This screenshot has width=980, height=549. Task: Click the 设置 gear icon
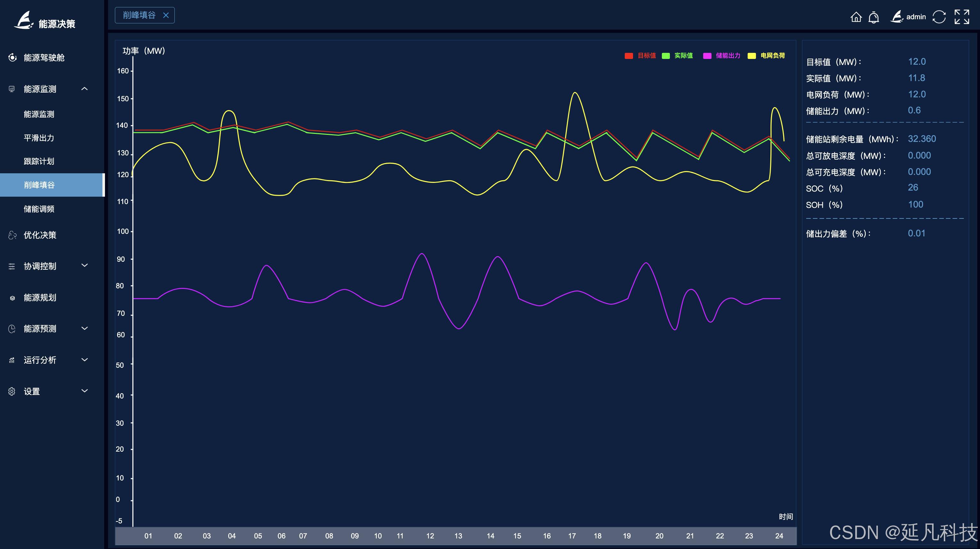(12, 391)
